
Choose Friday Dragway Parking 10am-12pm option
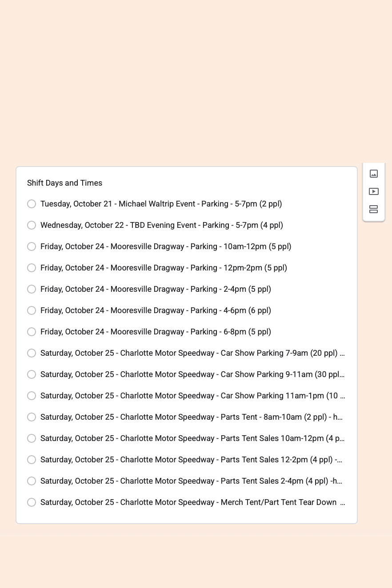(32, 246)
